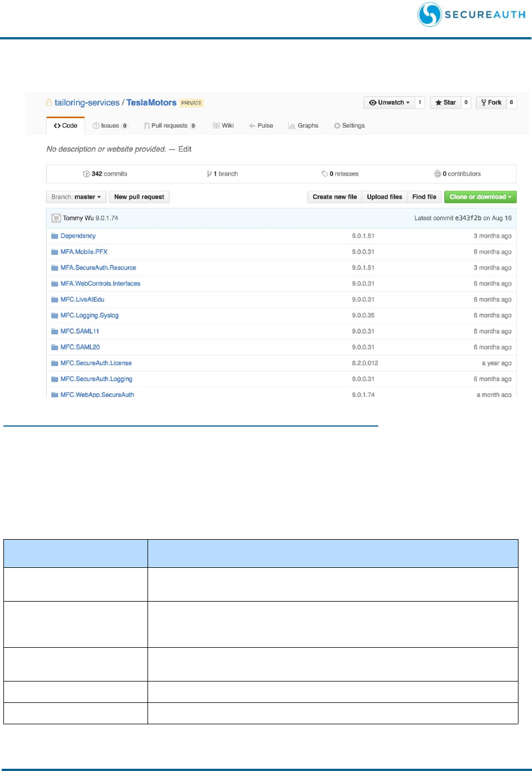Switch to the Pull requests tab

point(170,125)
